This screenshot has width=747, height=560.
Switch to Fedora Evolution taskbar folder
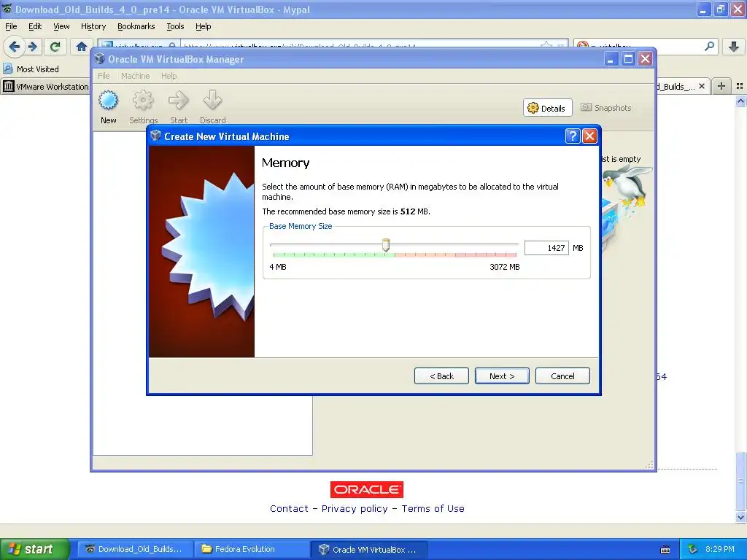pos(252,550)
